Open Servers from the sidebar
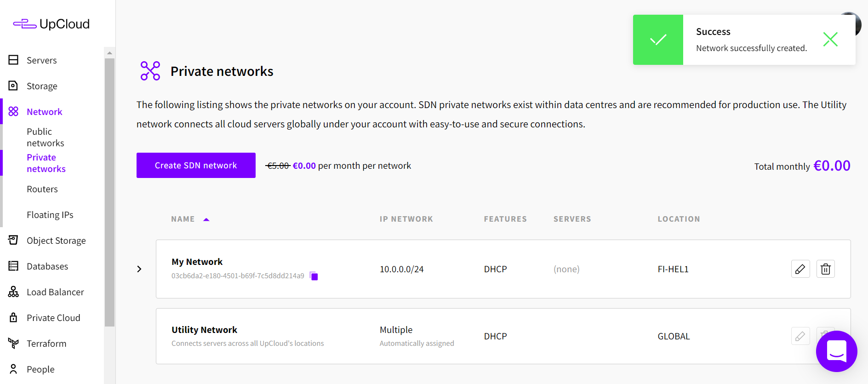This screenshot has width=868, height=384. pos(41,60)
